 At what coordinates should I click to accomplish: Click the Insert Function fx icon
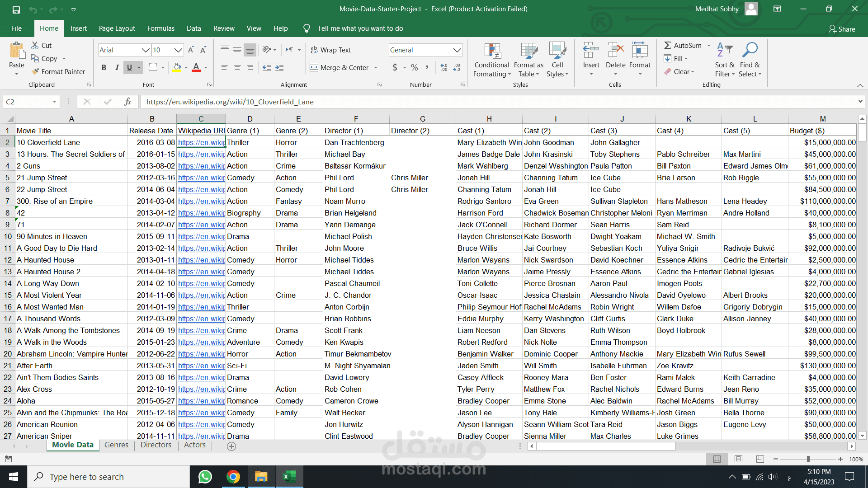pos(127,102)
